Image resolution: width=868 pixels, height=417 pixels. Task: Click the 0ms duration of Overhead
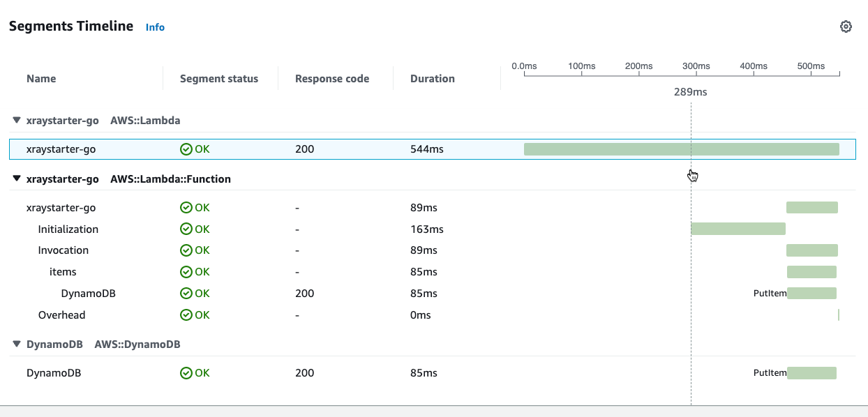coord(421,314)
